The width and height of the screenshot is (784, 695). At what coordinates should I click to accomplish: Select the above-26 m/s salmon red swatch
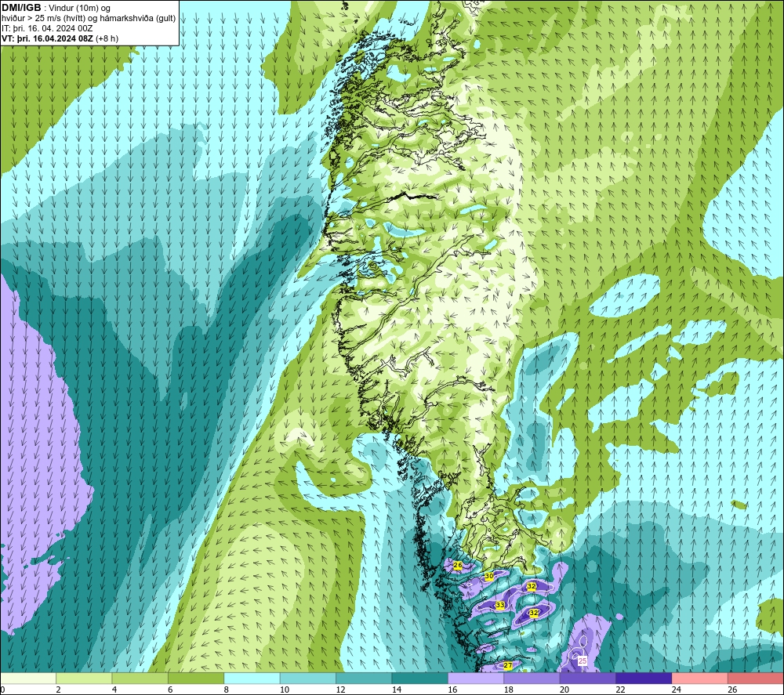coord(756,678)
